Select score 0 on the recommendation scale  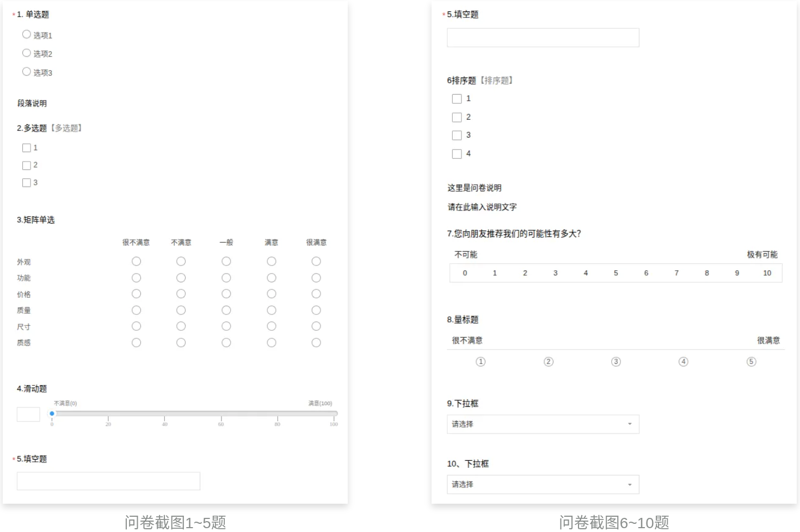465,273
